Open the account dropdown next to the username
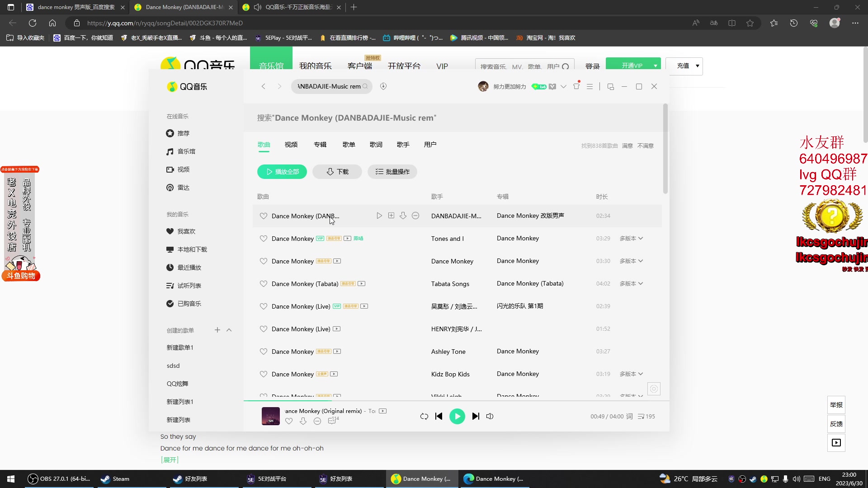This screenshot has width=868, height=488. 563,86
